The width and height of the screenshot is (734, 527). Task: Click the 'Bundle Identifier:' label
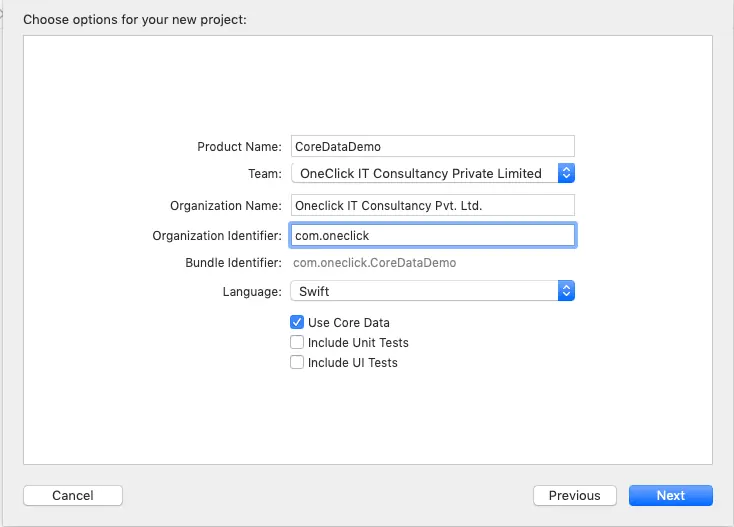233,263
